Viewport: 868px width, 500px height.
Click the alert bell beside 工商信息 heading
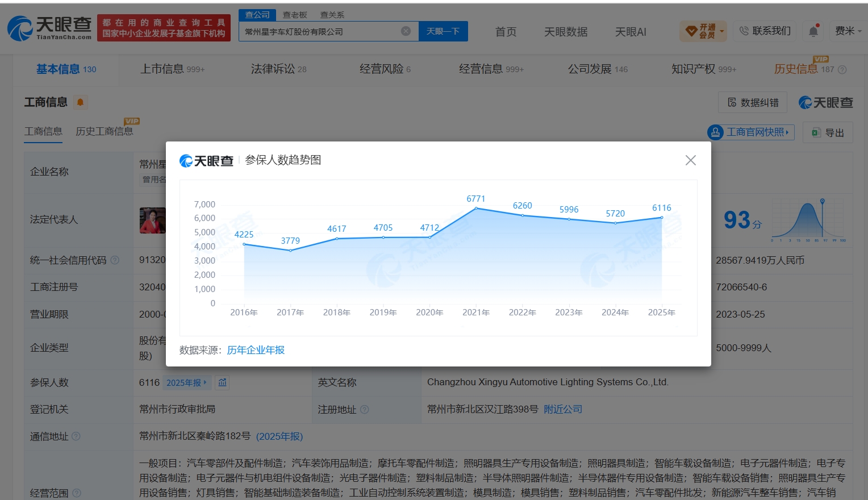[x=80, y=102]
